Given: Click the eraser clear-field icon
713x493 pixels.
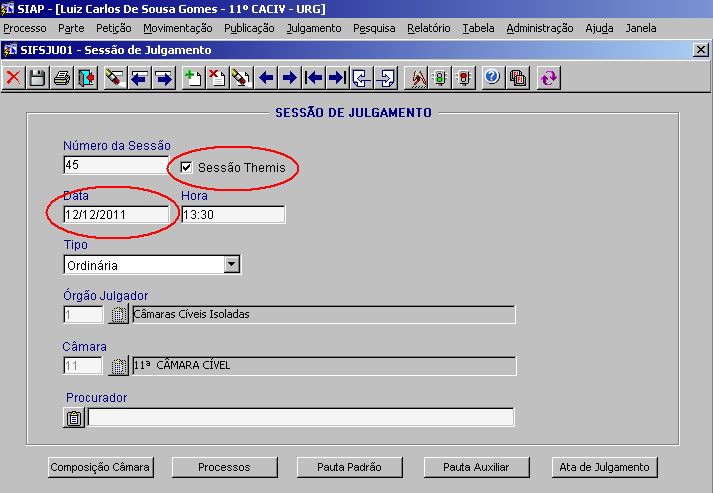Looking at the screenshot, I should (115, 78).
